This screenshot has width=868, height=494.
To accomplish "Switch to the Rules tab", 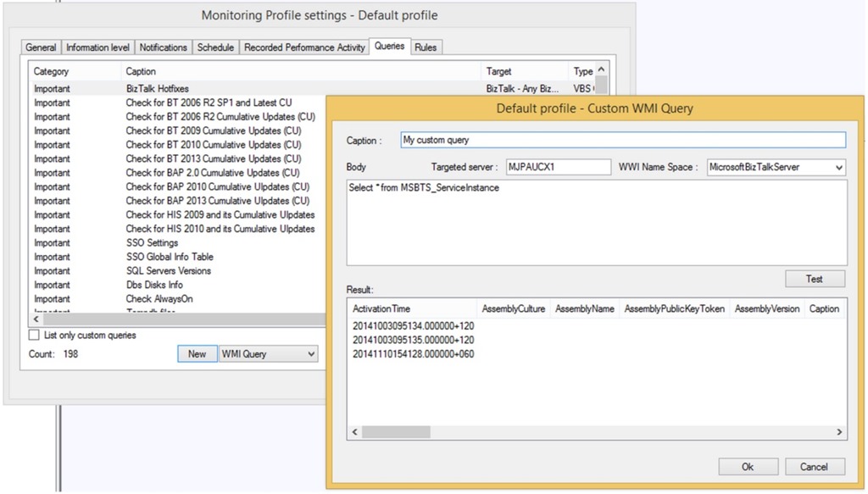I will [426, 47].
